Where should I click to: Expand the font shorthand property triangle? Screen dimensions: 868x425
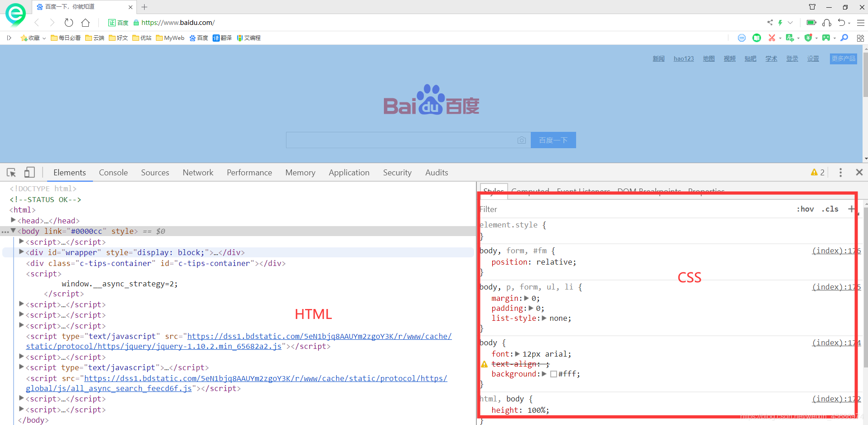[x=517, y=354]
